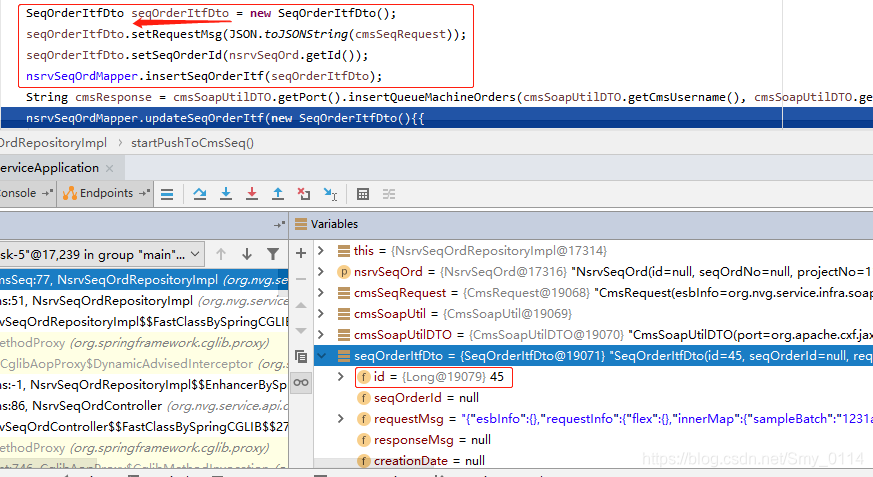Expand the cmsSoapUtil variable node
The height and width of the screenshot is (477, 873).
coord(321,313)
